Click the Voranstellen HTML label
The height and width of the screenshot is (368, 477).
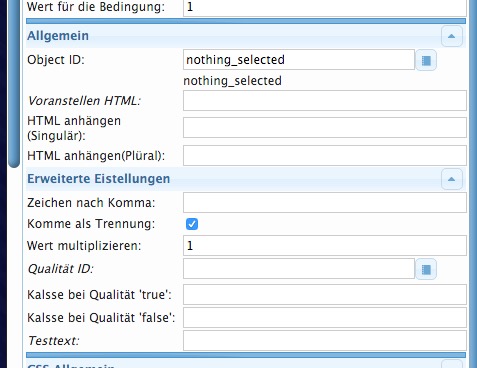(x=84, y=101)
